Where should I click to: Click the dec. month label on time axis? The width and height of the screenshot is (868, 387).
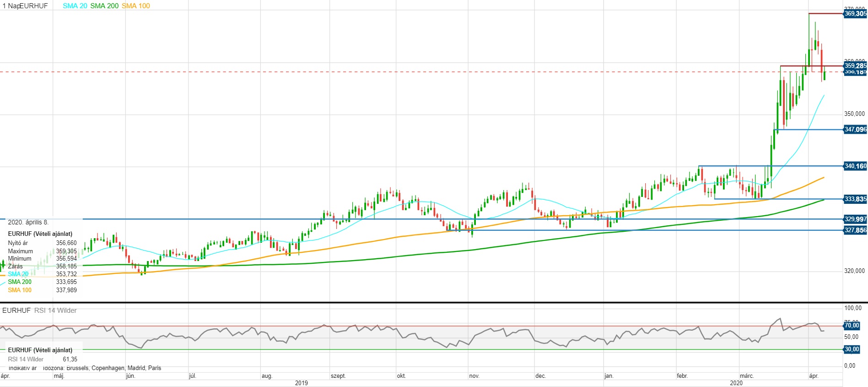point(541,376)
